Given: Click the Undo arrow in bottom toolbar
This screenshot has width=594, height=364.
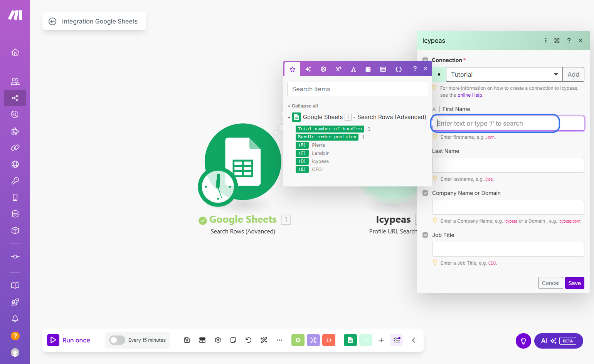Looking at the screenshot, I should point(249,340).
